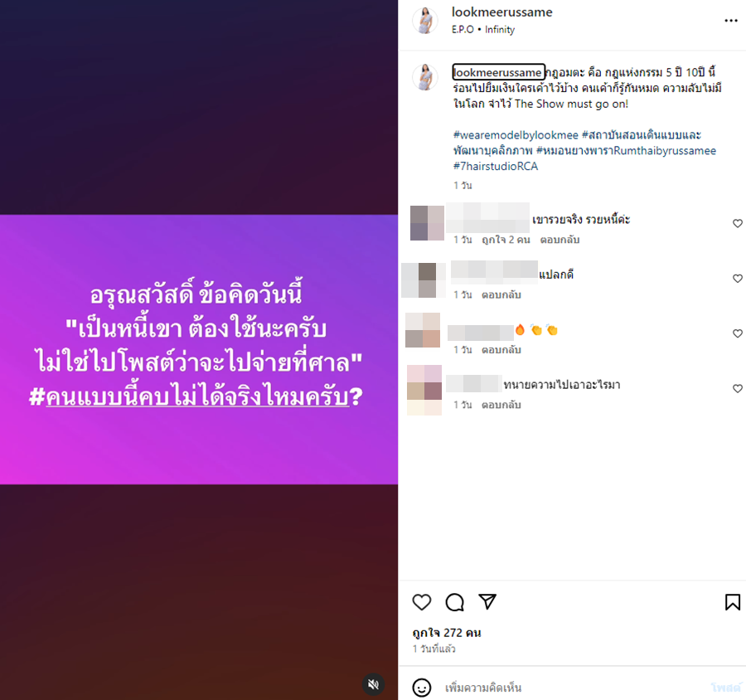Reply to the "แปลกดี" comment
This screenshot has width=746, height=700.
pos(501,294)
